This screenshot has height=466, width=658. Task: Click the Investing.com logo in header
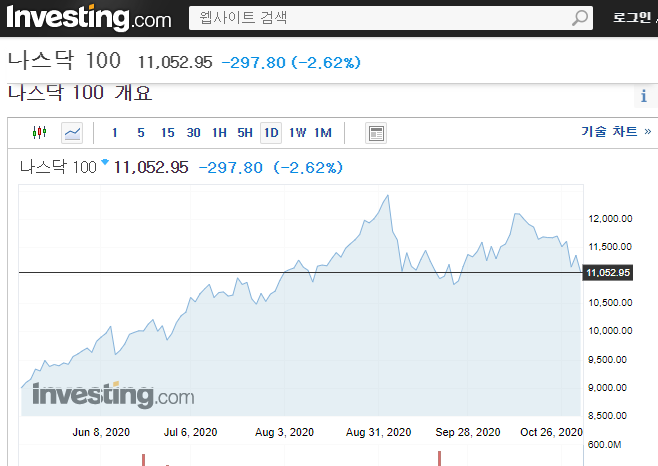tap(89, 18)
